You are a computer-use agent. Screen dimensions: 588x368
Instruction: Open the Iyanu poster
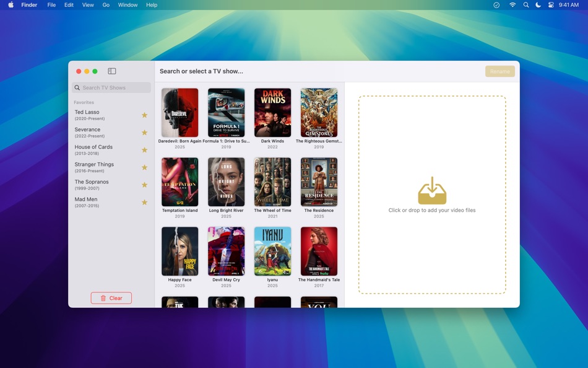tap(272, 251)
